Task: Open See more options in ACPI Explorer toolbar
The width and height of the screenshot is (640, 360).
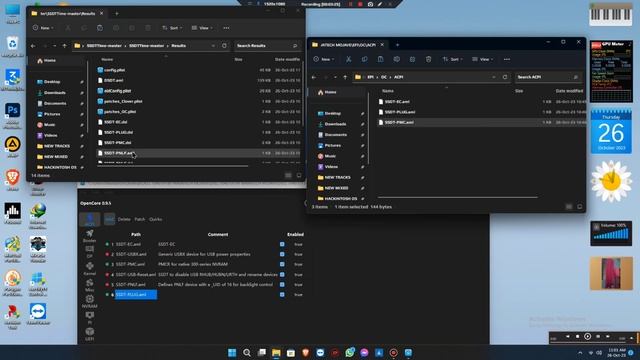Action: [507, 59]
